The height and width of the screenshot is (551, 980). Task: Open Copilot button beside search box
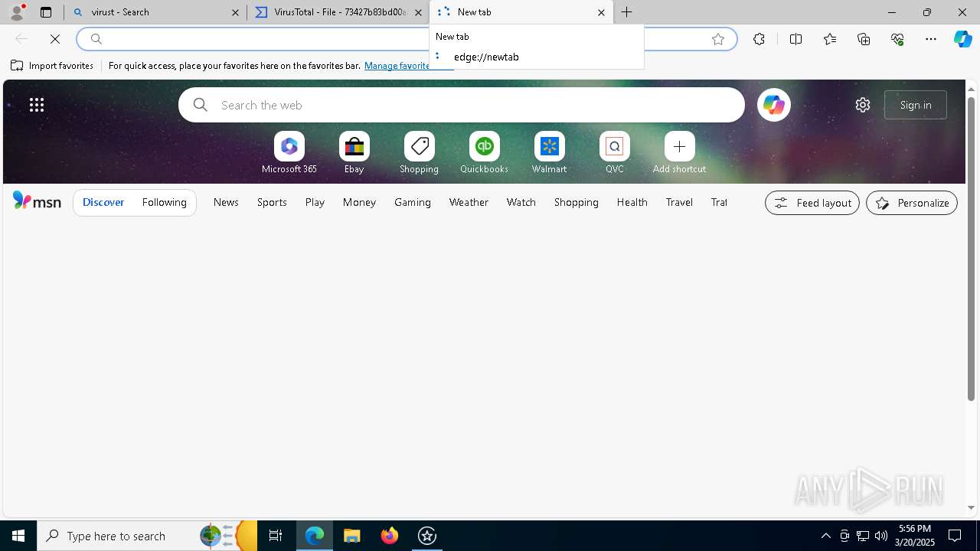click(x=774, y=105)
